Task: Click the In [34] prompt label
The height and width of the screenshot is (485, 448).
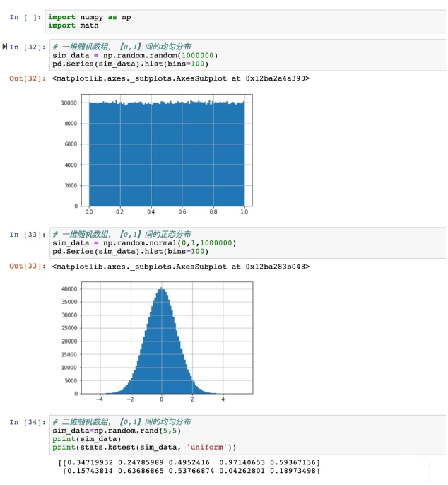Action: coord(28,422)
